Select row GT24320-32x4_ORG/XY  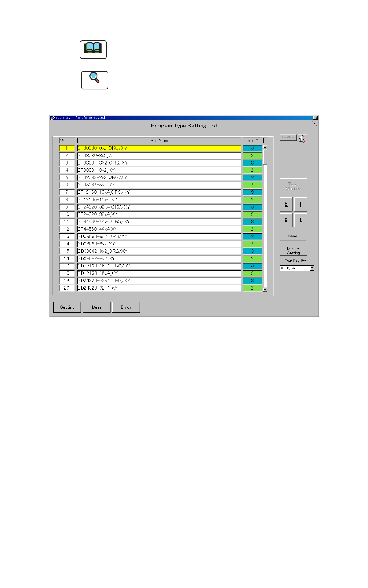coord(159,207)
